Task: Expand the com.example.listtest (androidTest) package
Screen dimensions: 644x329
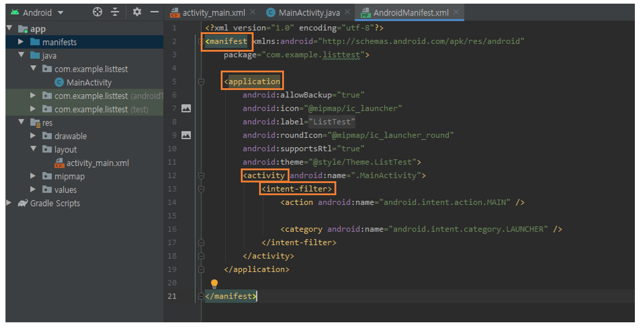Action: 33,95
